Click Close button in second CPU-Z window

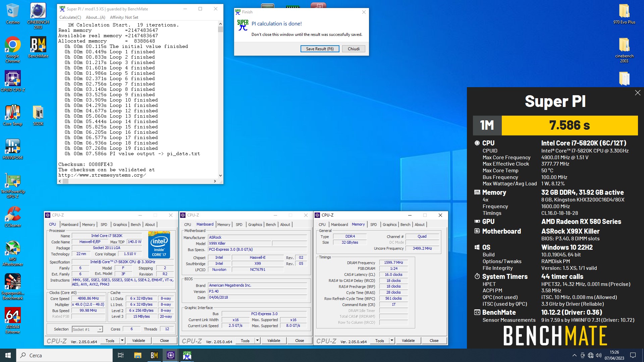(300, 341)
